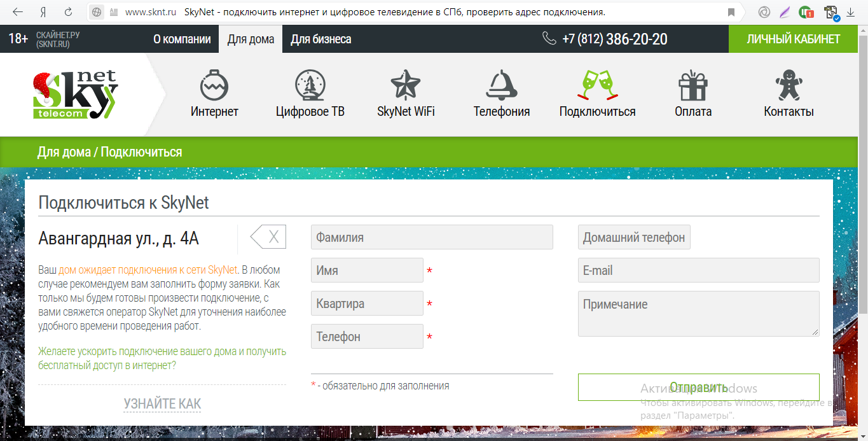Click the SkyNet telecom logo
Screen dimensions: 868x441
pyautogui.click(x=75, y=94)
